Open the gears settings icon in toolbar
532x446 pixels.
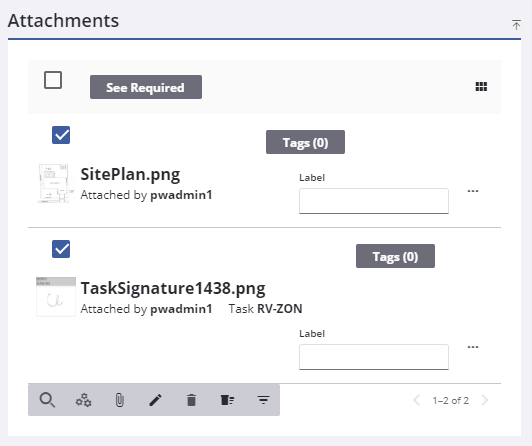[83, 400]
